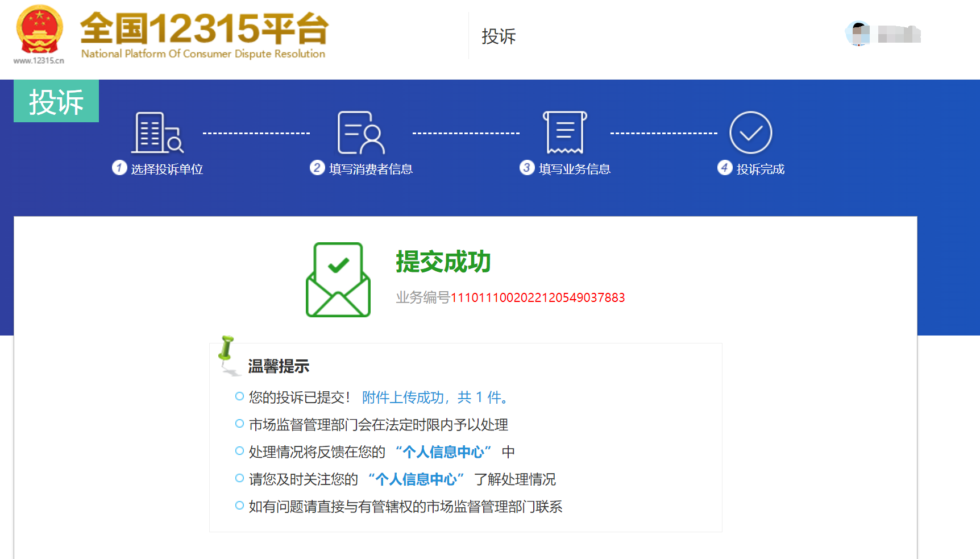Click the 附件上传成功，共 1 件 text
980x559 pixels.
[x=435, y=397]
